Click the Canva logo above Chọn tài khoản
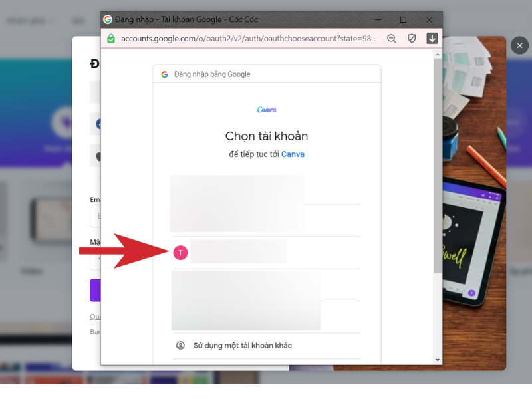Screen dimensions: 532x399 coord(266,109)
